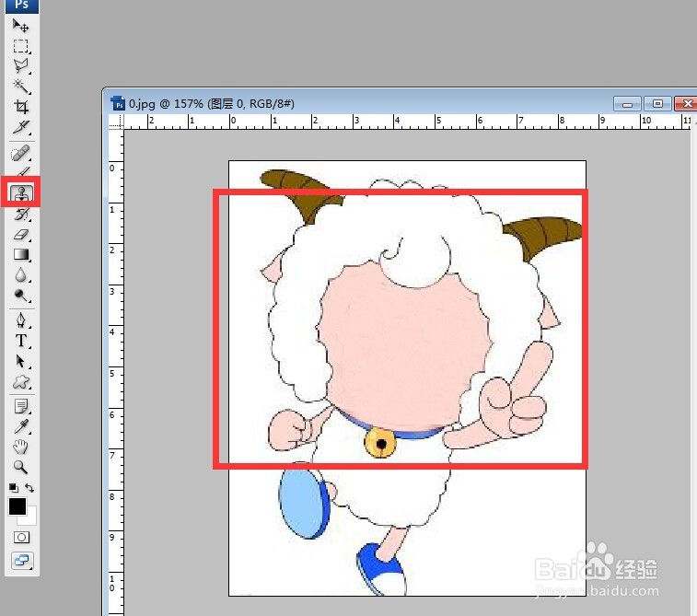Screen dimensions: 697x616
Task: Minimize the 0.jpg document window
Action: (627, 104)
